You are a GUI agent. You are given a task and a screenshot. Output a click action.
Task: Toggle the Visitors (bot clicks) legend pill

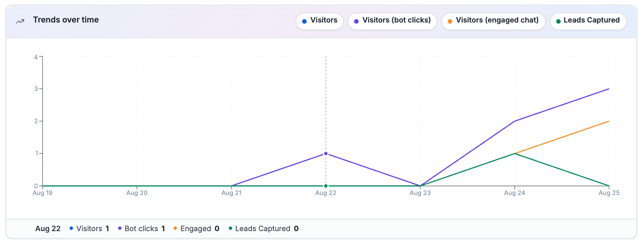[392, 21]
